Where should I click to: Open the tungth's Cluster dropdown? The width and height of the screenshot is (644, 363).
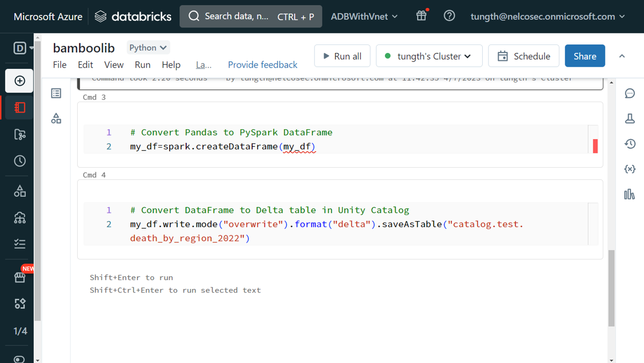[429, 56]
